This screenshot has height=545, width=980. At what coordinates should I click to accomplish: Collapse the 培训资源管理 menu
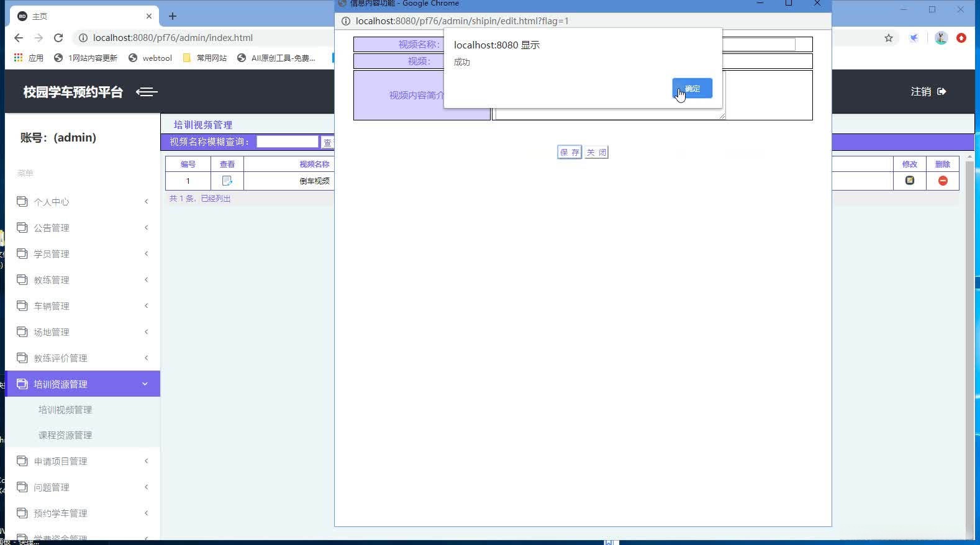tap(83, 384)
